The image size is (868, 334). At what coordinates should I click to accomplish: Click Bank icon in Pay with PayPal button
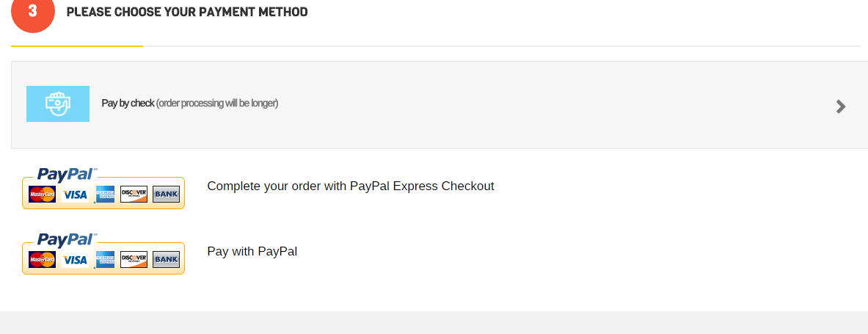click(166, 260)
